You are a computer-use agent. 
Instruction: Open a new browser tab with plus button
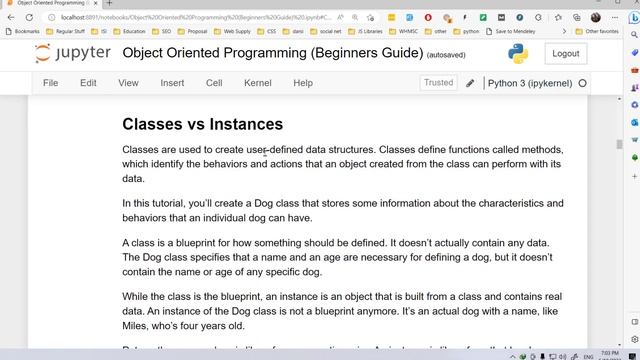click(109, 3)
